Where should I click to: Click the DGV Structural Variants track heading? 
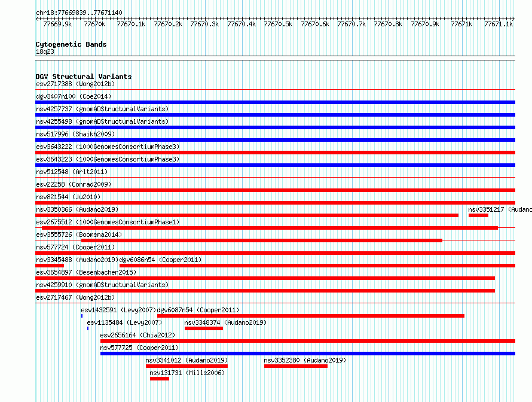click(84, 77)
